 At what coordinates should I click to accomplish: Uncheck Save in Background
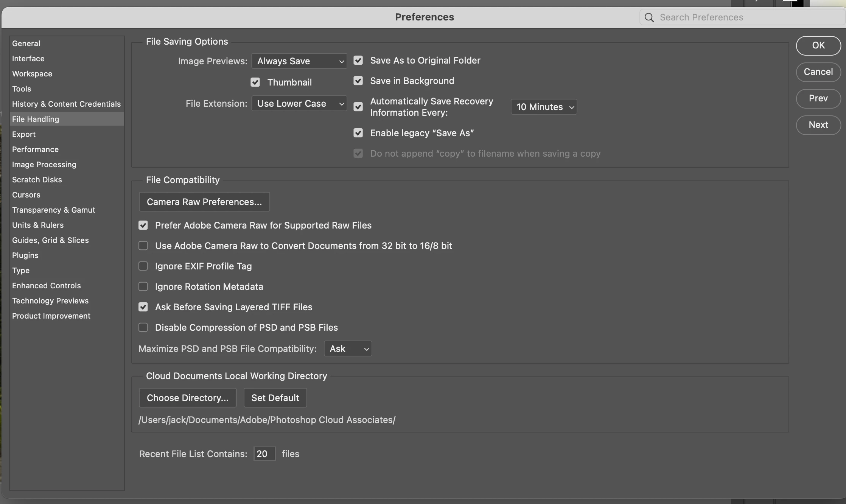[x=358, y=81]
